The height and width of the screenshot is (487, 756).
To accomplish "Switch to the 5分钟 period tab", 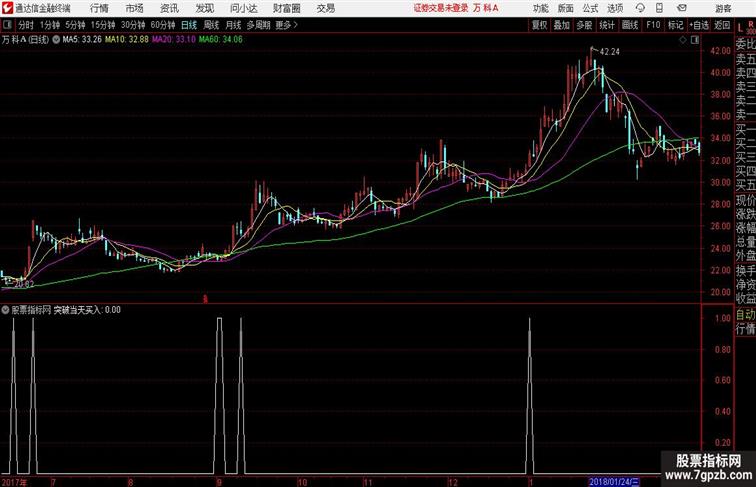I will tap(75, 25).
